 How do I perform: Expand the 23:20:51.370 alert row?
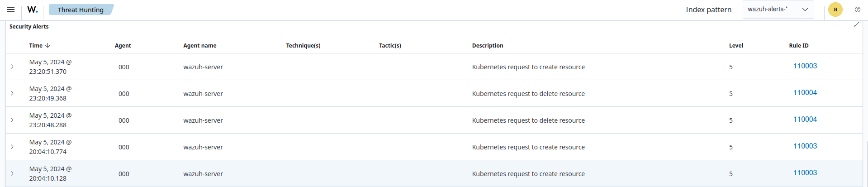point(12,67)
